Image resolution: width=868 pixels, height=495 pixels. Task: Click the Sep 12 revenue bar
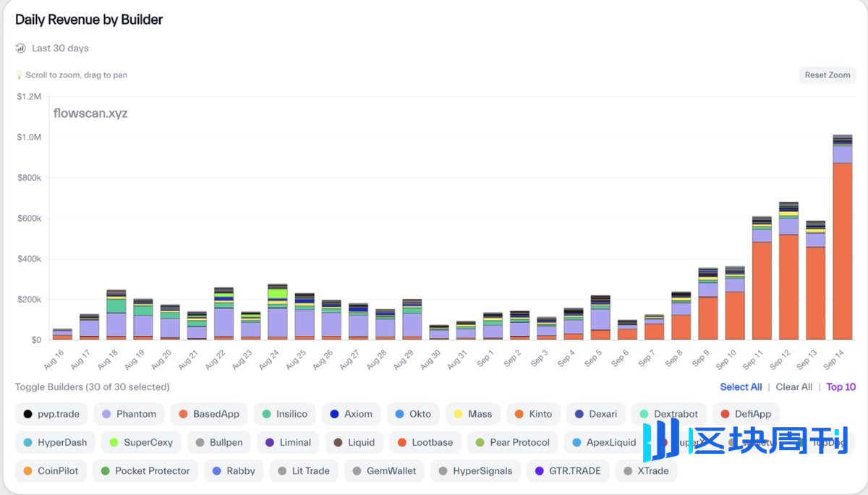pyautogui.click(x=788, y=271)
